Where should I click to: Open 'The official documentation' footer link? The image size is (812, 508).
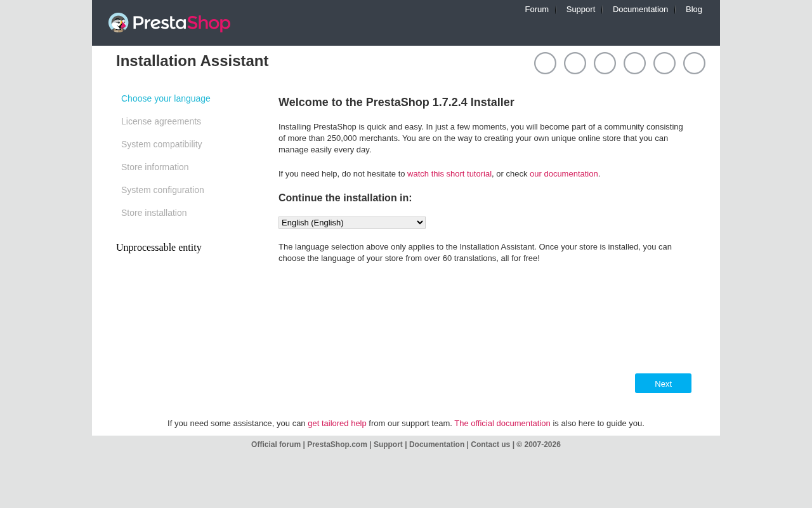(x=502, y=424)
